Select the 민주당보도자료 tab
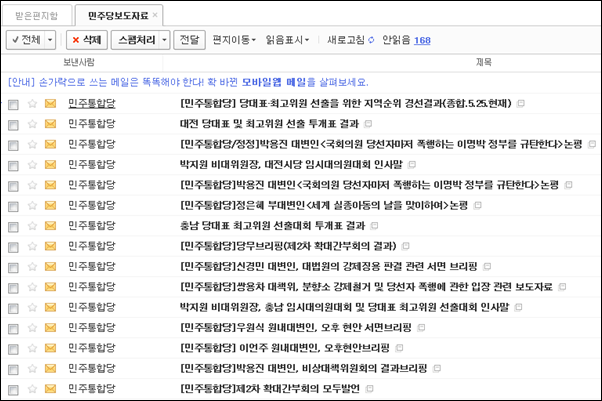The height and width of the screenshot is (401, 602). coord(118,16)
